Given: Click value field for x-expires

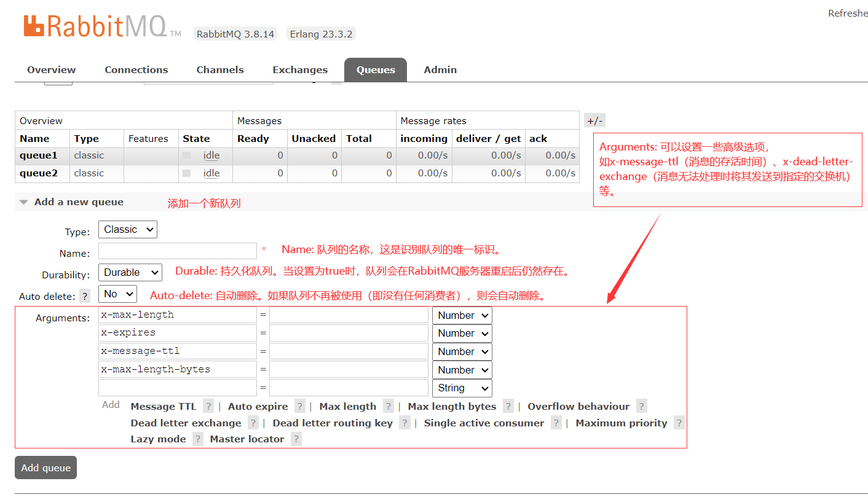Looking at the screenshot, I should [349, 333].
